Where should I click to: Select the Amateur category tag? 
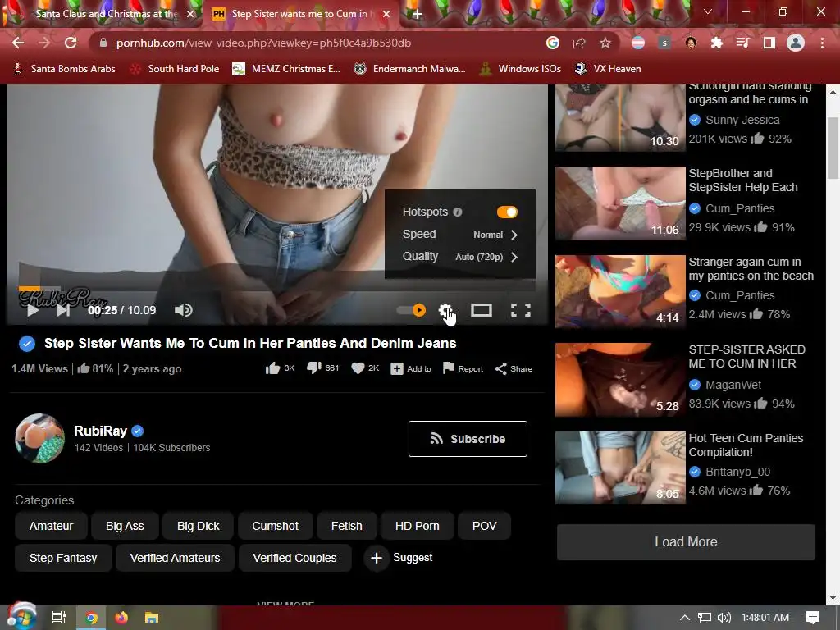[51, 526]
